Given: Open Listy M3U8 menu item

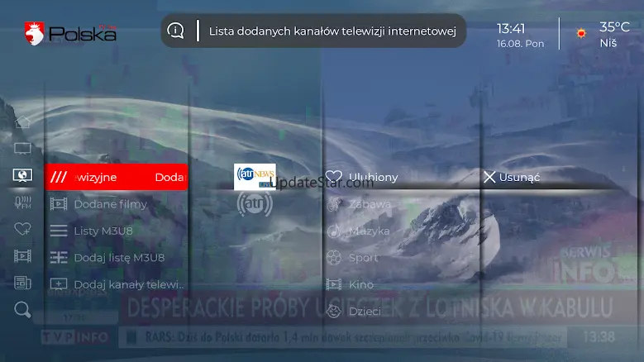Looking at the screenshot, I should pyautogui.click(x=117, y=231).
